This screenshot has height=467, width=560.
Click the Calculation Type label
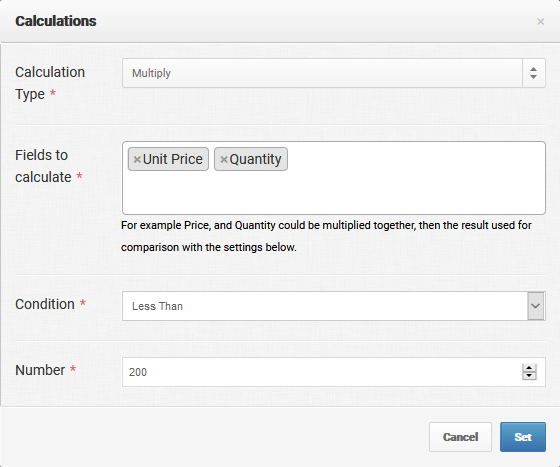(50, 83)
